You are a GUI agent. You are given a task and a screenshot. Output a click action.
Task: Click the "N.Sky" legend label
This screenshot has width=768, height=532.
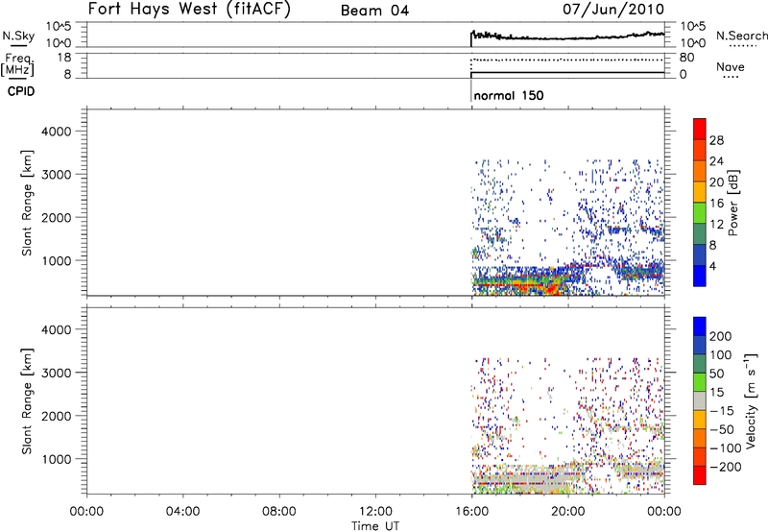(x=18, y=36)
